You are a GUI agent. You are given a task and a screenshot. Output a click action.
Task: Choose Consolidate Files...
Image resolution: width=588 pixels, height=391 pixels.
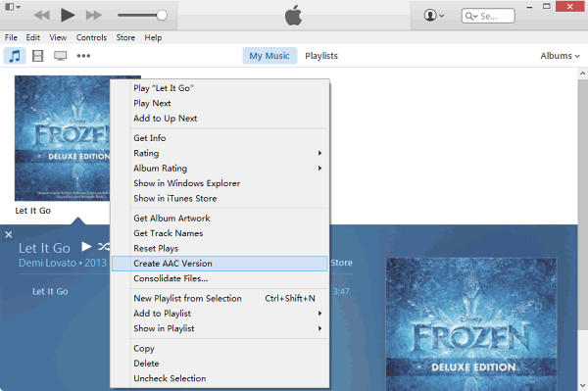220,278
